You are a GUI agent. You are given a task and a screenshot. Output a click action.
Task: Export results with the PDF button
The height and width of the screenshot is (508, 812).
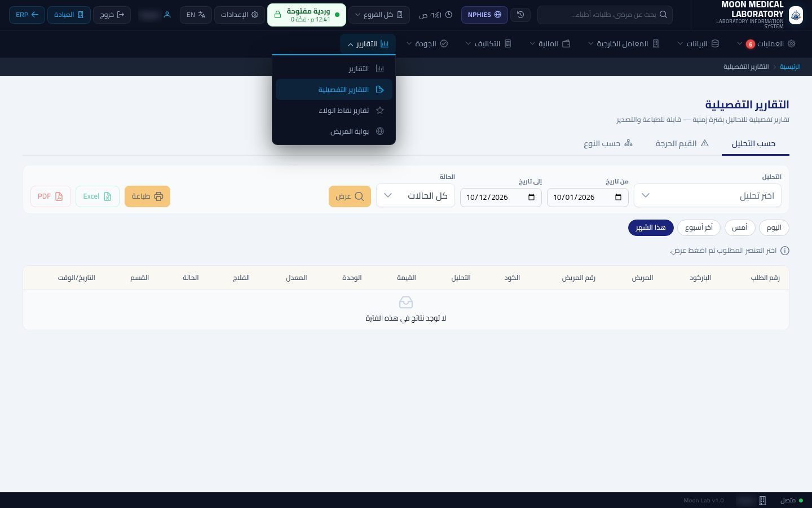tap(51, 196)
